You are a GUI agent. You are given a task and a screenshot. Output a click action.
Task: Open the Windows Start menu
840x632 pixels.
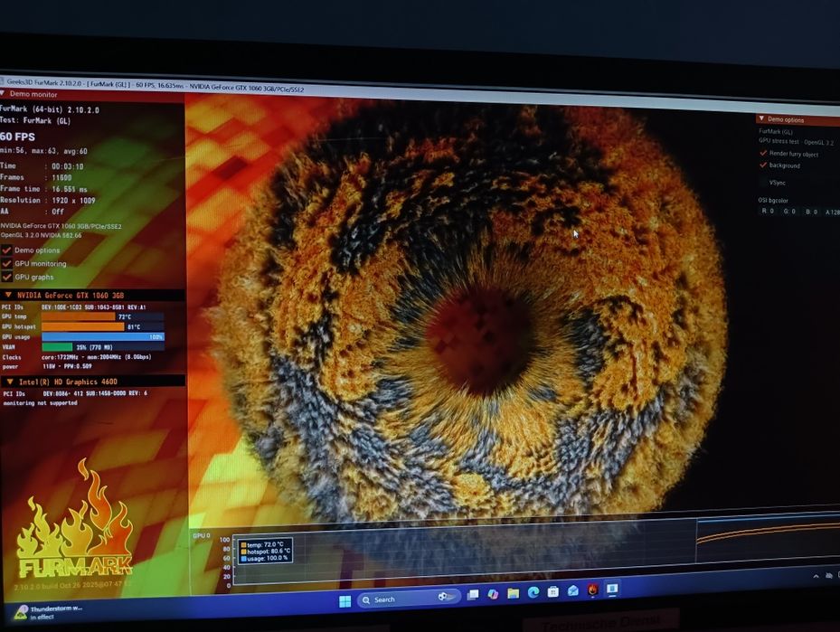345,600
